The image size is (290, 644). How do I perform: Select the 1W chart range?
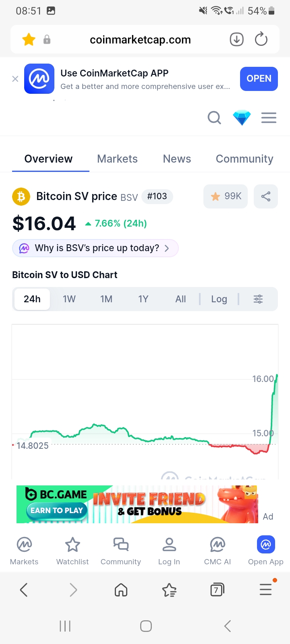click(69, 299)
